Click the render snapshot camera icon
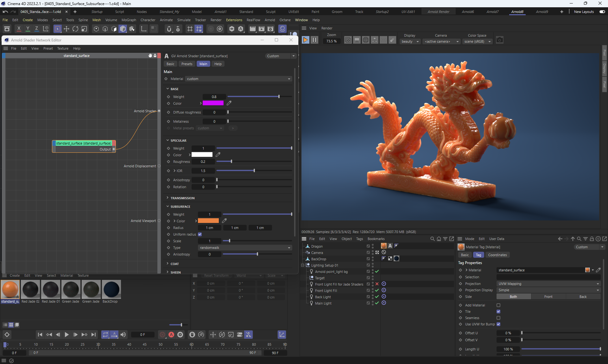The image size is (608, 364). click(x=499, y=40)
